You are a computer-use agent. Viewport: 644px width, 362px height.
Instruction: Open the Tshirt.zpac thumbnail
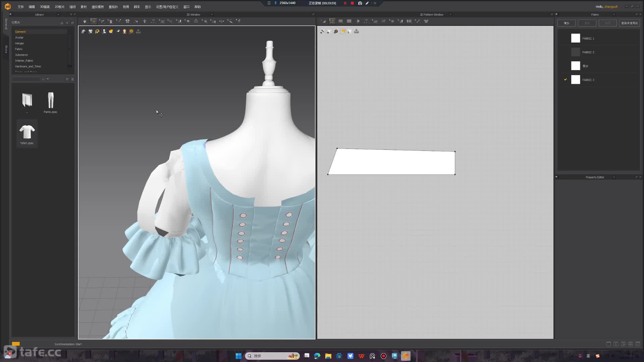(x=27, y=133)
